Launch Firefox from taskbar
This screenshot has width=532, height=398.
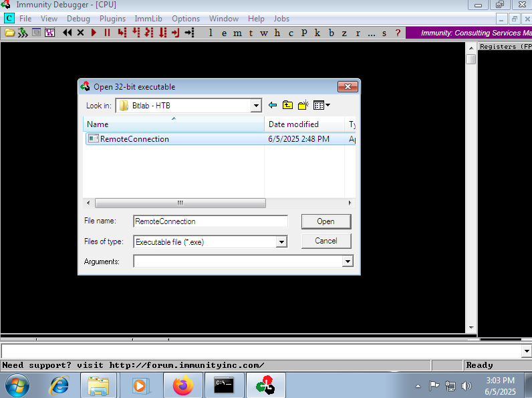[x=183, y=385]
